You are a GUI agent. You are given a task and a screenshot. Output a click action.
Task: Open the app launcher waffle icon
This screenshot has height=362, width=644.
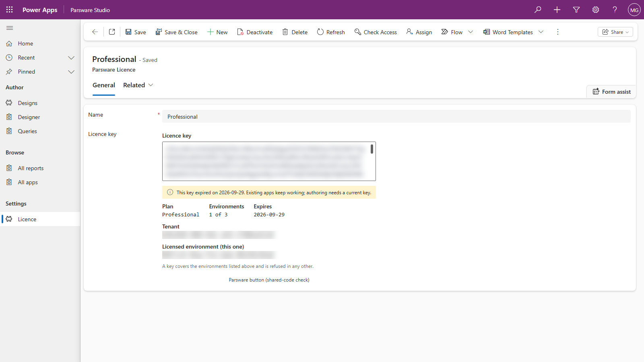click(10, 10)
